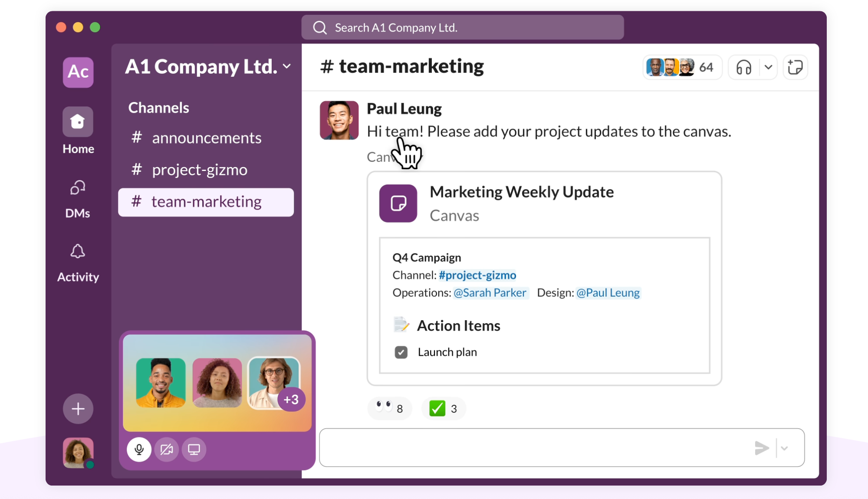Turn on camera in the huddle
This screenshot has width=868, height=499.
coord(166,450)
